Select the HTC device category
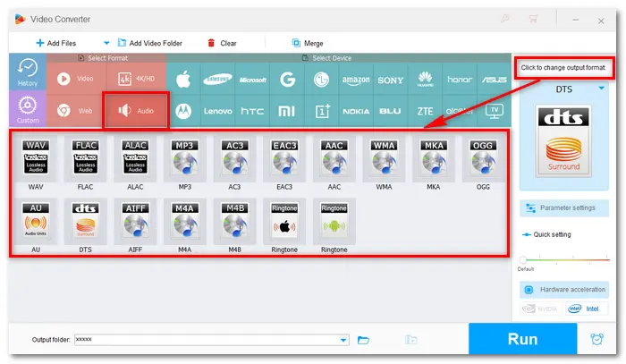Image resolution: width=626 pixels, height=364 pixels. [252, 111]
